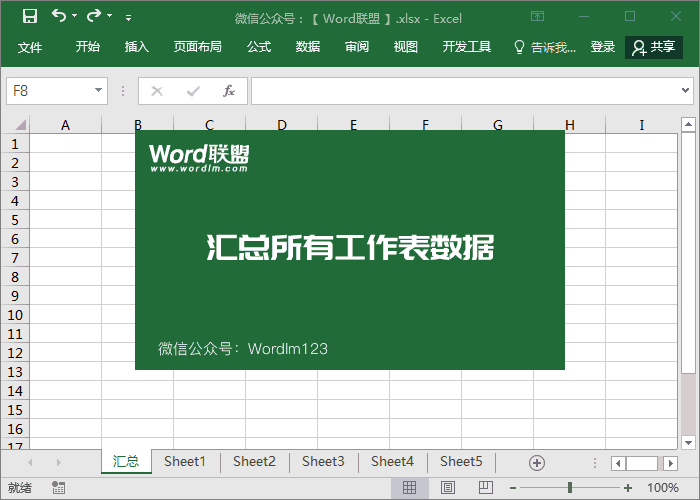700x500 pixels.
Task: Click the 共享 share button
Action: click(654, 47)
